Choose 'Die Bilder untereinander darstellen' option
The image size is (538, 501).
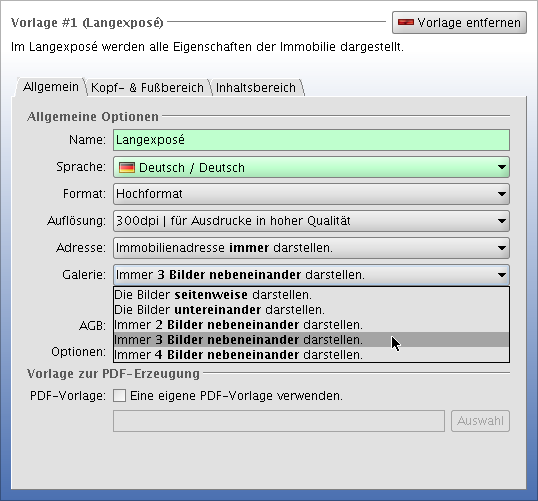point(311,310)
